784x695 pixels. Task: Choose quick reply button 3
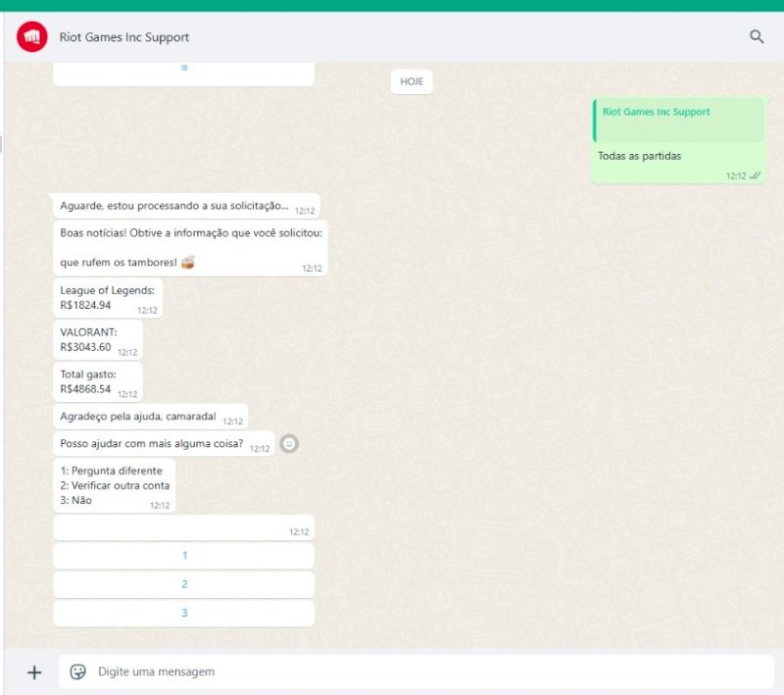coord(184,613)
